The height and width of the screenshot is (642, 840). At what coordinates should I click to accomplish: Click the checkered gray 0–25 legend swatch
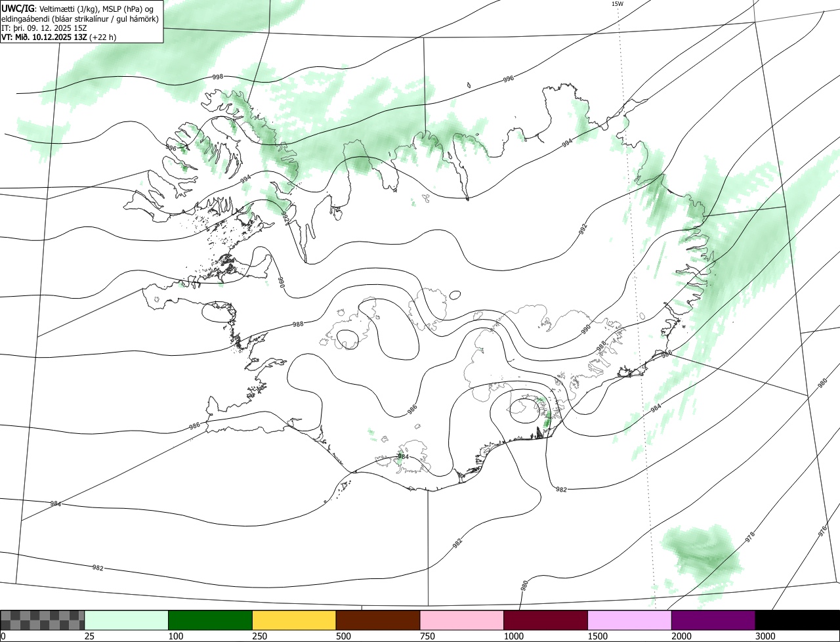pos(43,620)
